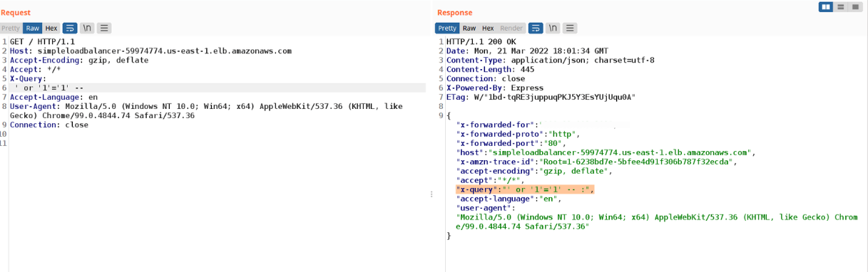Screen dimensions: 868x272
Task: Open Request panel hamburger options menu
Action: pos(104,28)
